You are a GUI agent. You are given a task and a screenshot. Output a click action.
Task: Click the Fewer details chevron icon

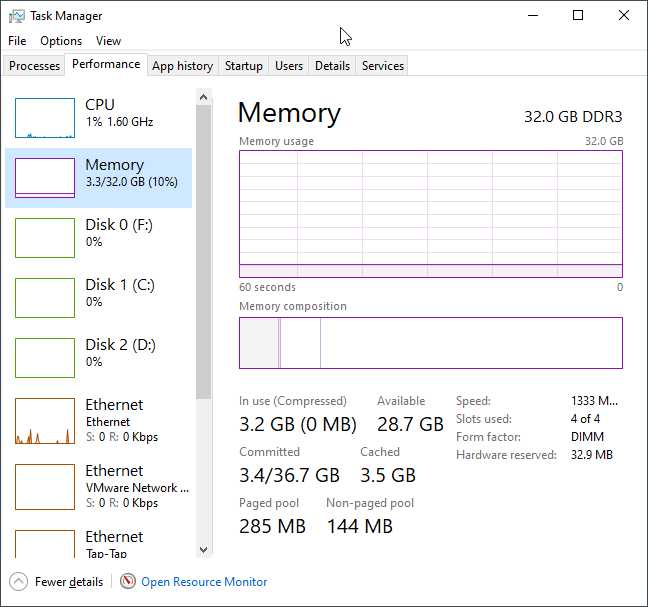point(18,581)
